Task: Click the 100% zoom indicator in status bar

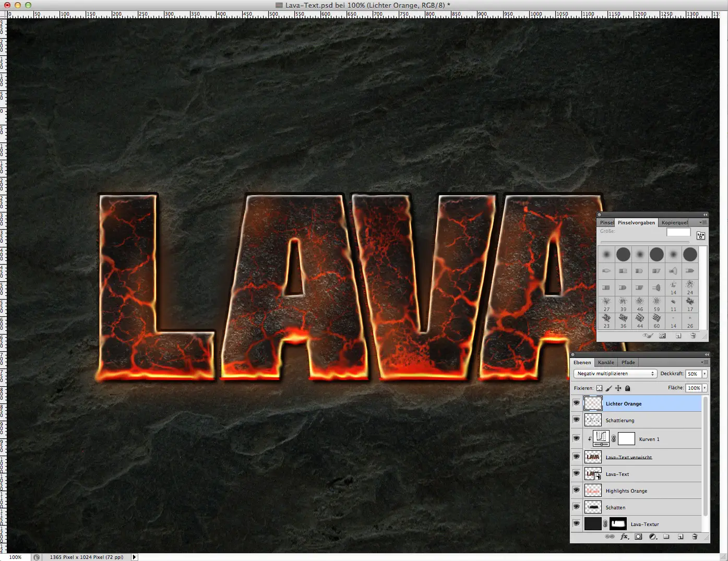Action: point(16,557)
